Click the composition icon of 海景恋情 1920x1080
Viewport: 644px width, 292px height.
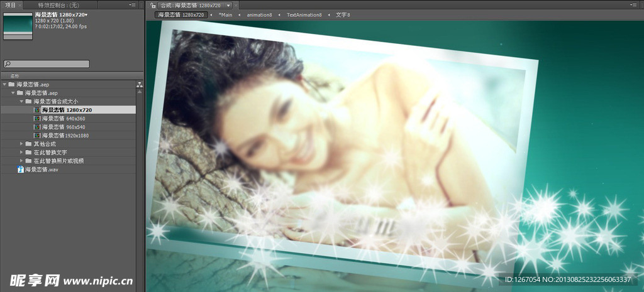tap(37, 136)
